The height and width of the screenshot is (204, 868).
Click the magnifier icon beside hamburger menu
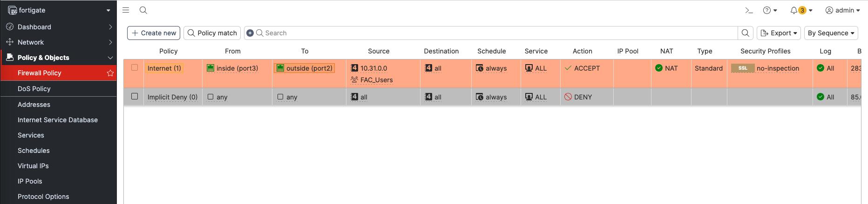coord(143,10)
